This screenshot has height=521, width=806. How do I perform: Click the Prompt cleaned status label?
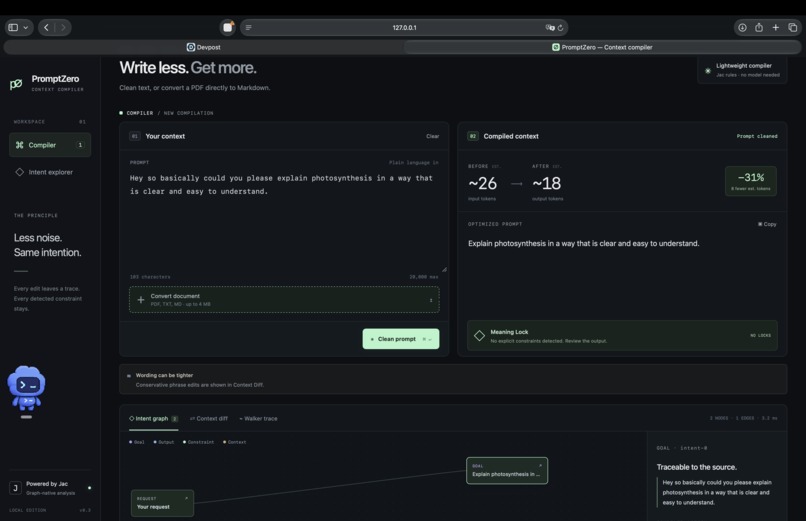[757, 136]
